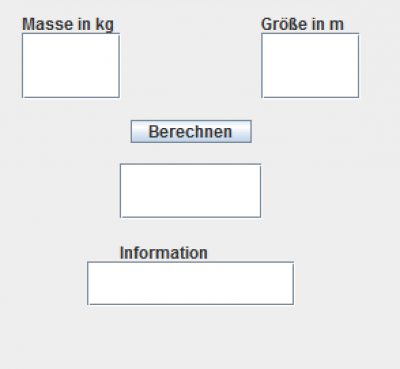
Task: Click the white box under "Größe in m"
Action: pos(310,66)
